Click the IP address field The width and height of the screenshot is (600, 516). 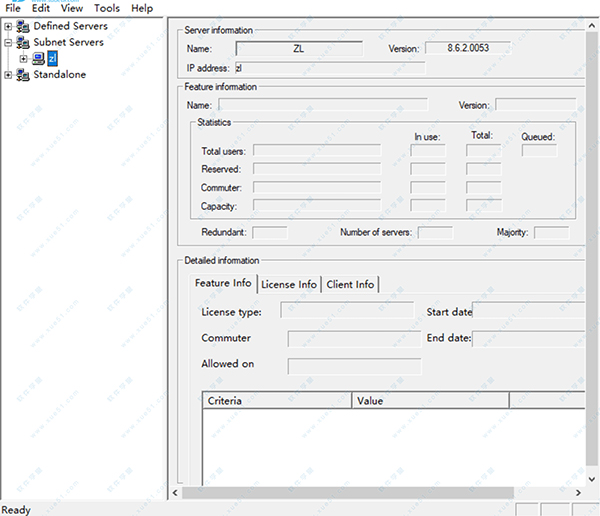329,68
